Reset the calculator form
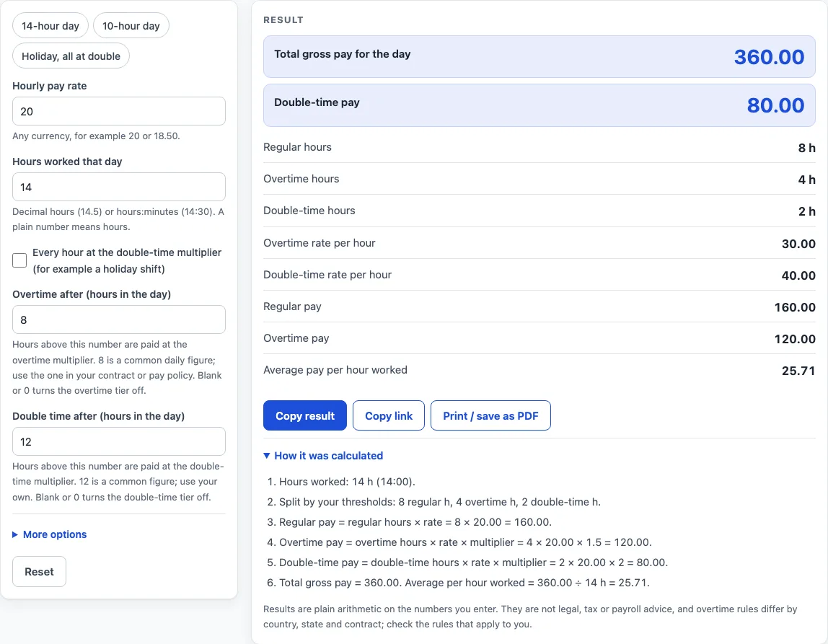The image size is (828, 644). (39, 572)
